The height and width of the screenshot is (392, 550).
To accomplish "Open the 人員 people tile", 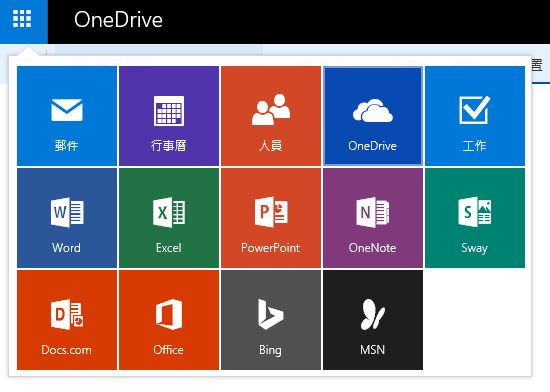I will point(271,116).
